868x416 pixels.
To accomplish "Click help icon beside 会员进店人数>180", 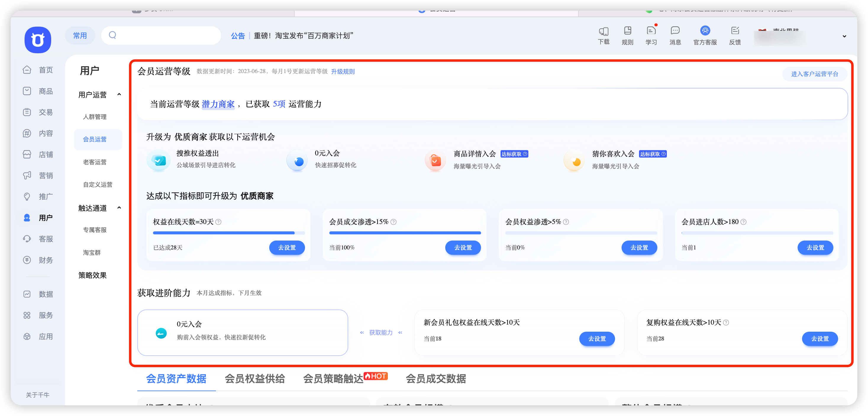I will [x=743, y=222].
